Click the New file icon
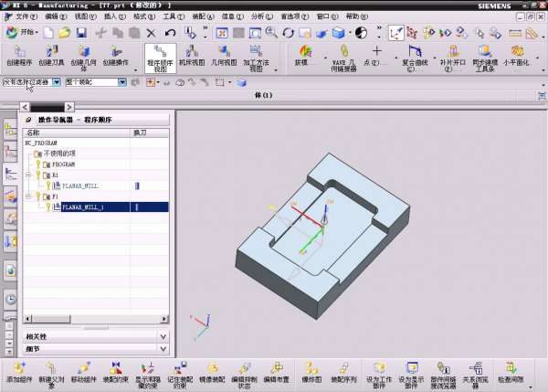This screenshot has width=548, height=392. pos(48,33)
